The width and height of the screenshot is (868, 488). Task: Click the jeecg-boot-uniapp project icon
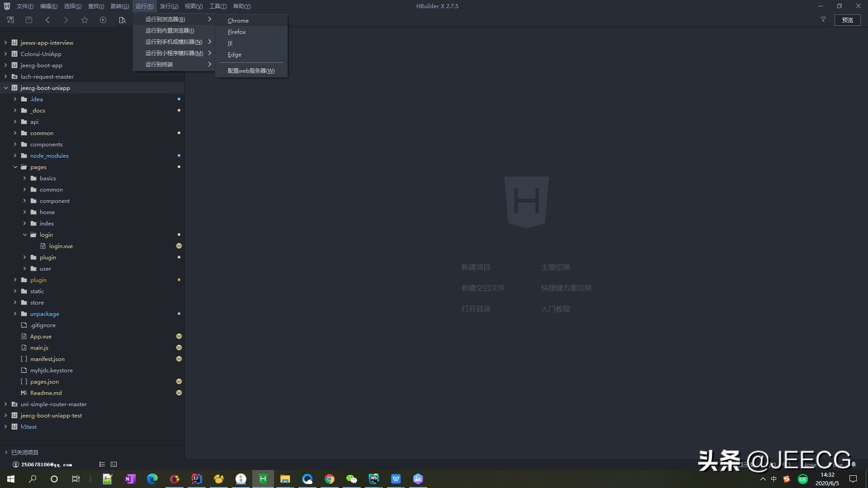(14, 88)
